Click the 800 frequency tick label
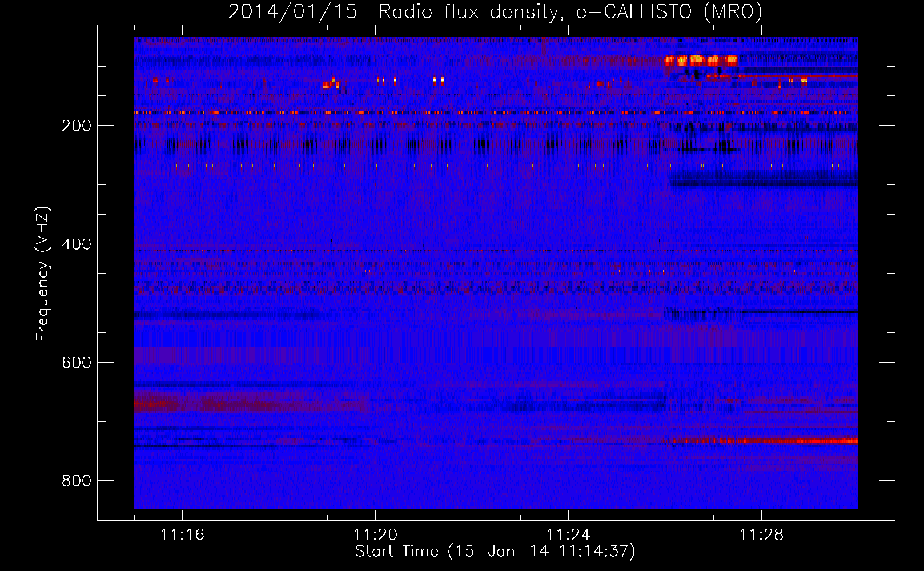924x571 pixels. pos(77,481)
